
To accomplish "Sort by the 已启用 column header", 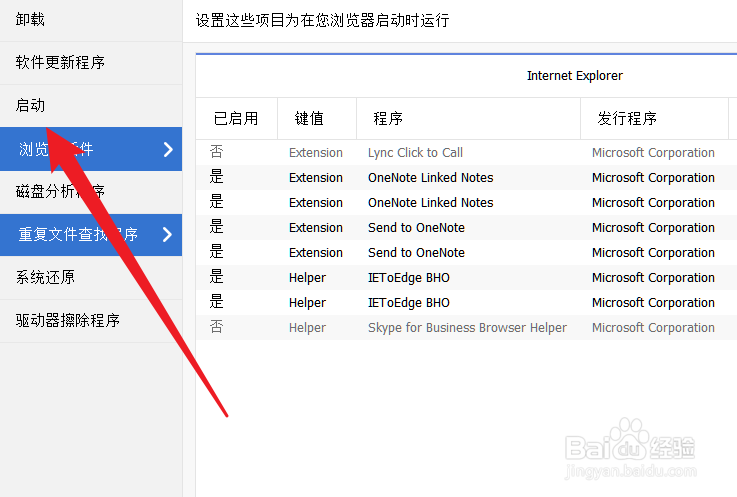I will pyautogui.click(x=236, y=118).
